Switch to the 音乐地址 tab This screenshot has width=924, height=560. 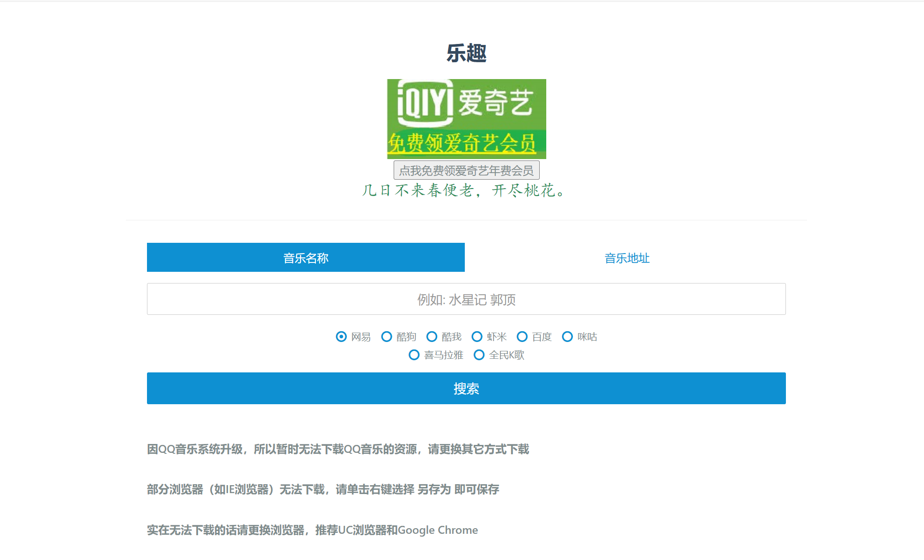626,258
